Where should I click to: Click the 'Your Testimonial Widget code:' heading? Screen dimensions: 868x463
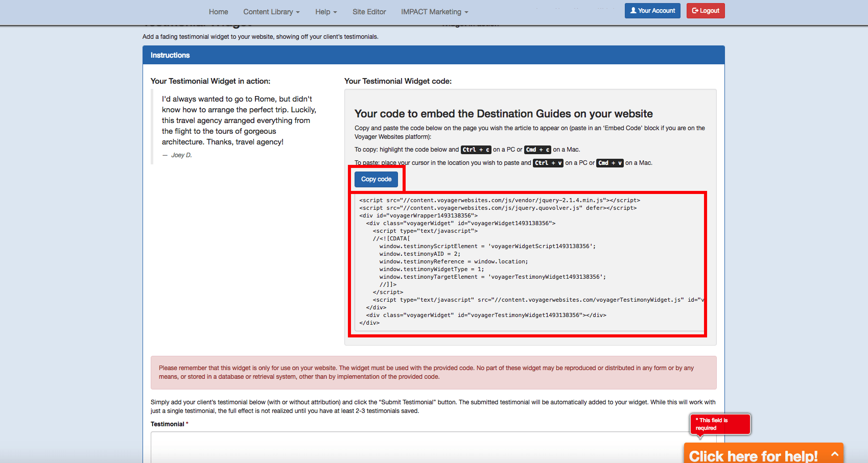[398, 81]
